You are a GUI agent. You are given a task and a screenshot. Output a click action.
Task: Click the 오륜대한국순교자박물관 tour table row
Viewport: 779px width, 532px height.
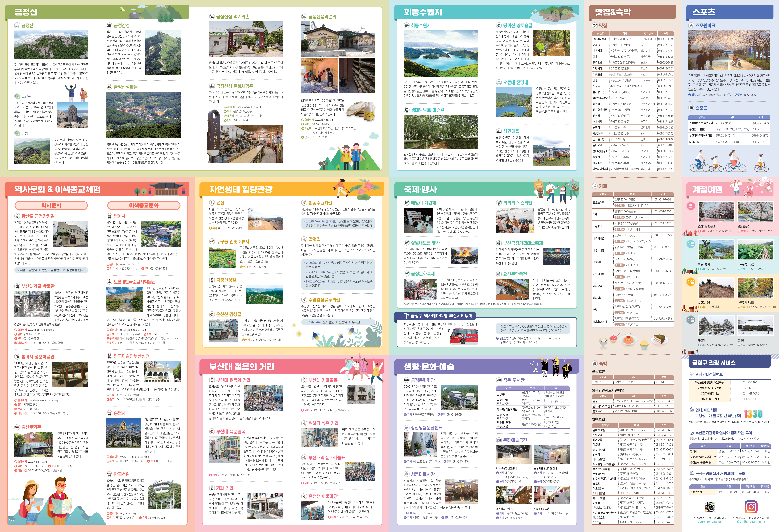tap(730, 457)
